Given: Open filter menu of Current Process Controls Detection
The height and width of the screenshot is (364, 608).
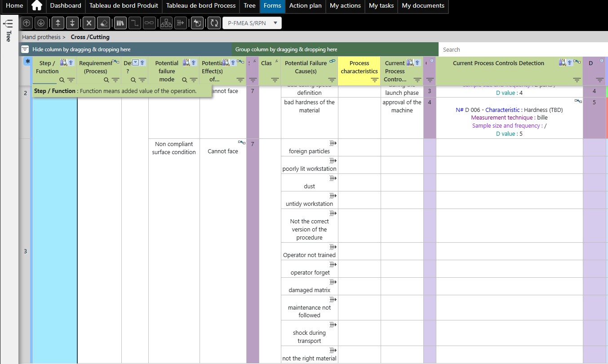Looking at the screenshot, I should (577, 80).
